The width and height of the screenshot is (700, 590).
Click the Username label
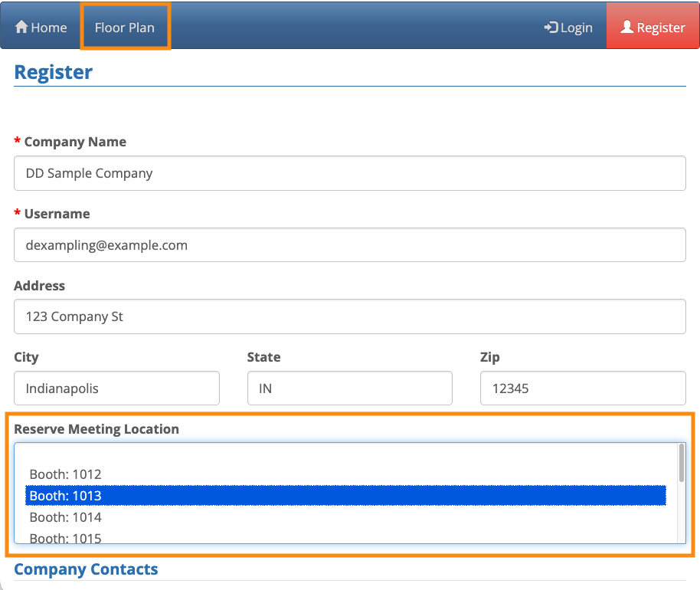click(57, 214)
